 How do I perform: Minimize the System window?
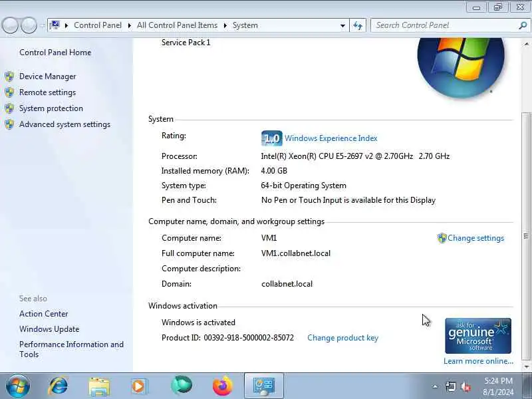pos(476,7)
